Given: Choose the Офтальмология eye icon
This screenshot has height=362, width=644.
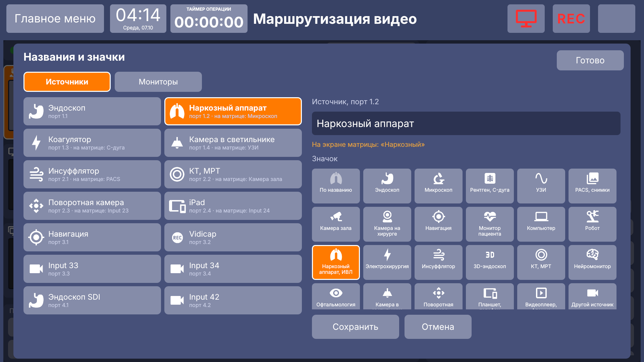Looking at the screenshot, I should [336, 296].
